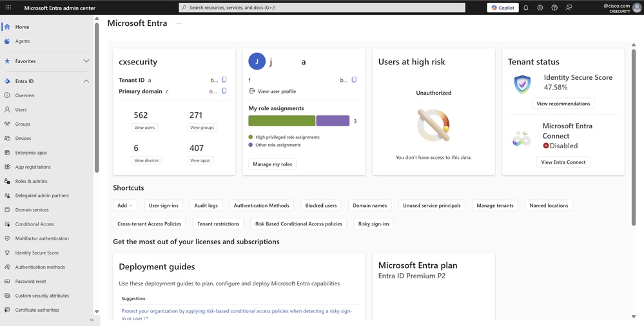
Task: Click View Entra Connect button
Action: pos(563,162)
